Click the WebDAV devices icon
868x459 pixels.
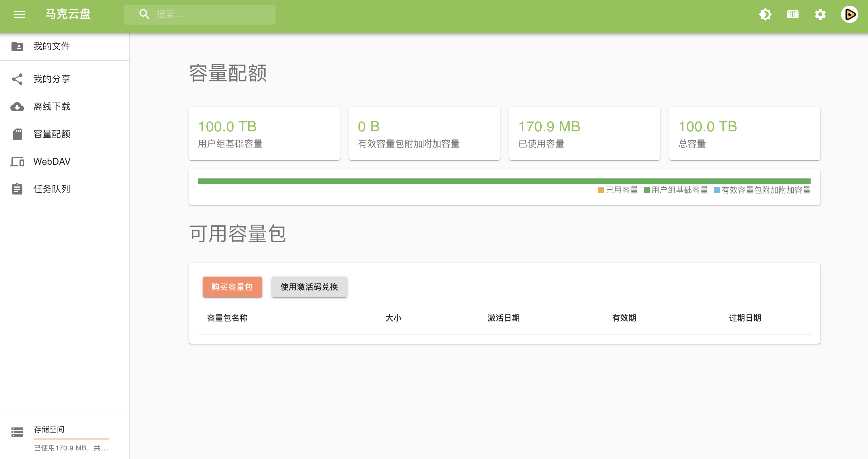(17, 162)
